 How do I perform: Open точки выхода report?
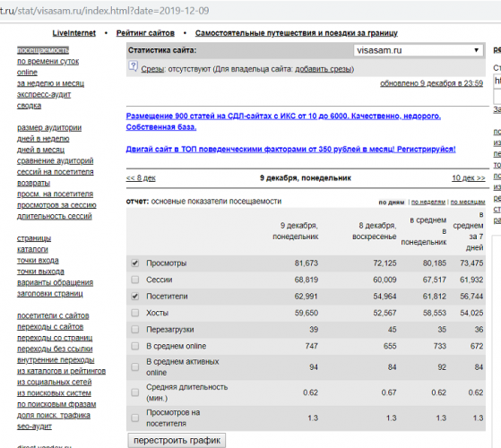[40, 271]
